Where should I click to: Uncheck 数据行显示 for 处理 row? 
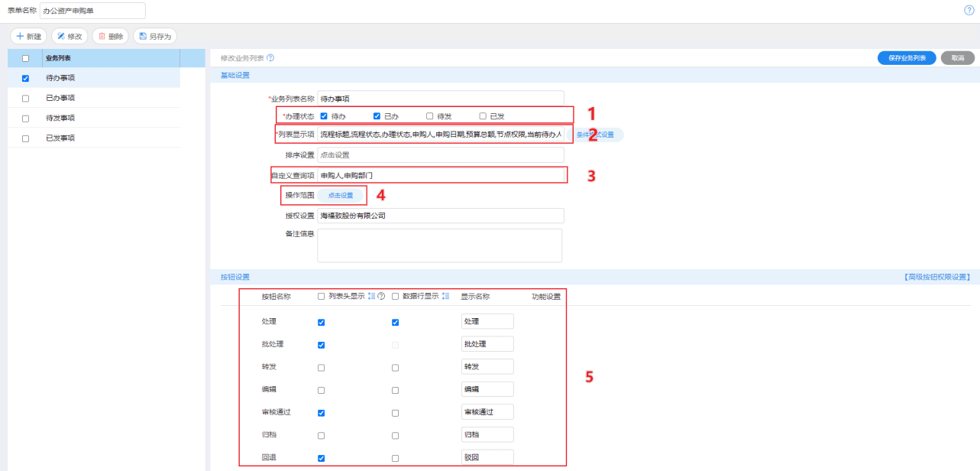tap(395, 323)
